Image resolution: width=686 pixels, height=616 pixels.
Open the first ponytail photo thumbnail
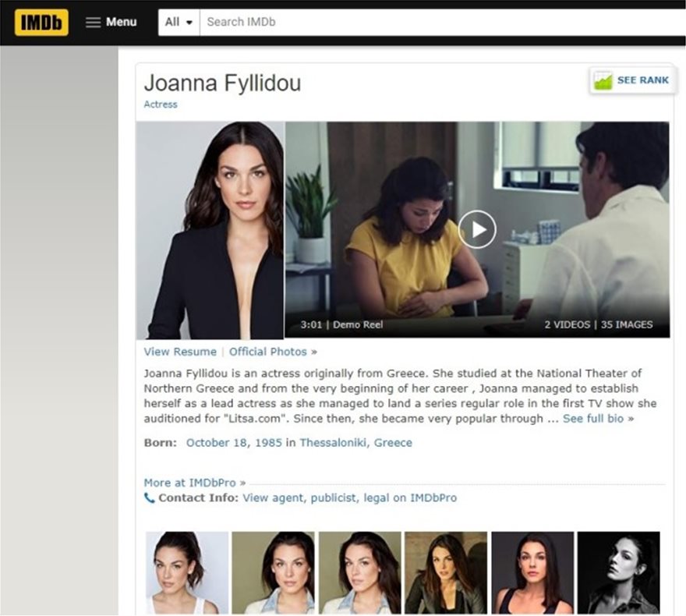(x=187, y=572)
